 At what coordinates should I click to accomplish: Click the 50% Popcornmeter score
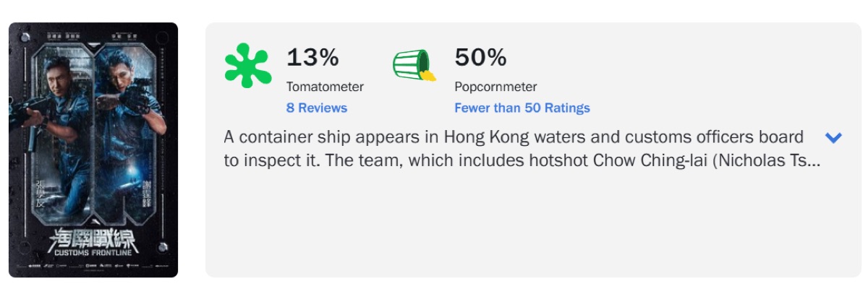[480, 57]
